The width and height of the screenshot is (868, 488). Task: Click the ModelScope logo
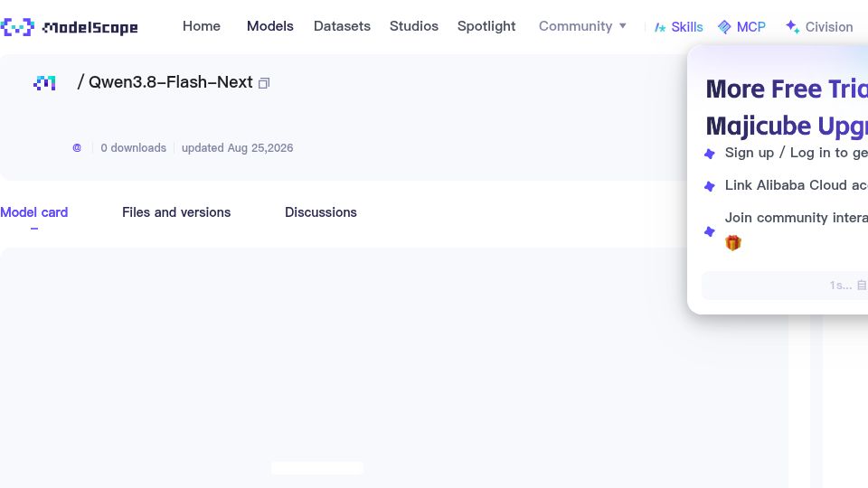[x=70, y=26]
